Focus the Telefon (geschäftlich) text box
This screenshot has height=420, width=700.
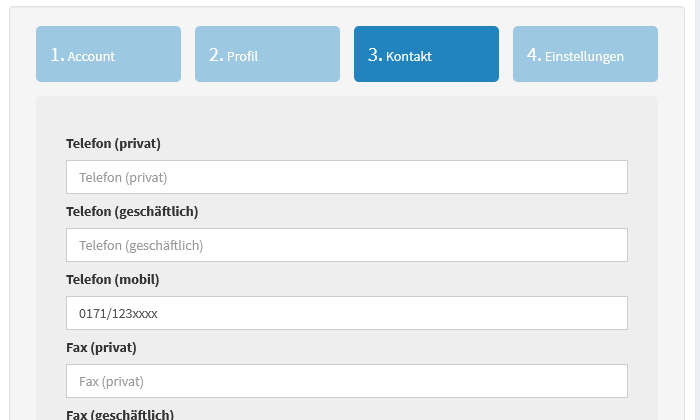[346, 245]
